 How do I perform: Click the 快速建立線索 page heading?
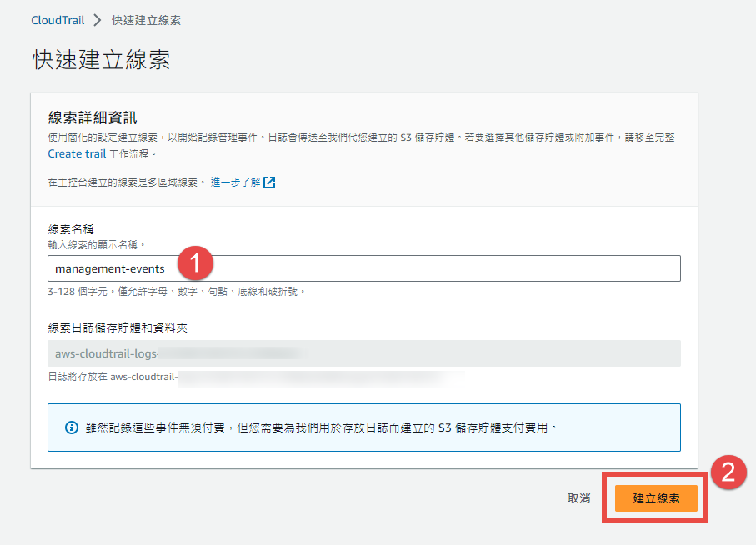(101, 60)
